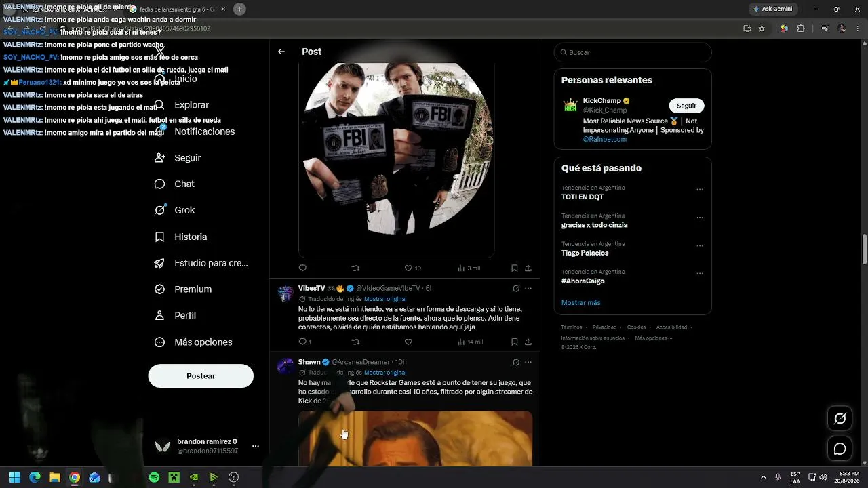The width and height of the screenshot is (868, 488).
Task: Open a new Chrome tab
Action: point(239,9)
